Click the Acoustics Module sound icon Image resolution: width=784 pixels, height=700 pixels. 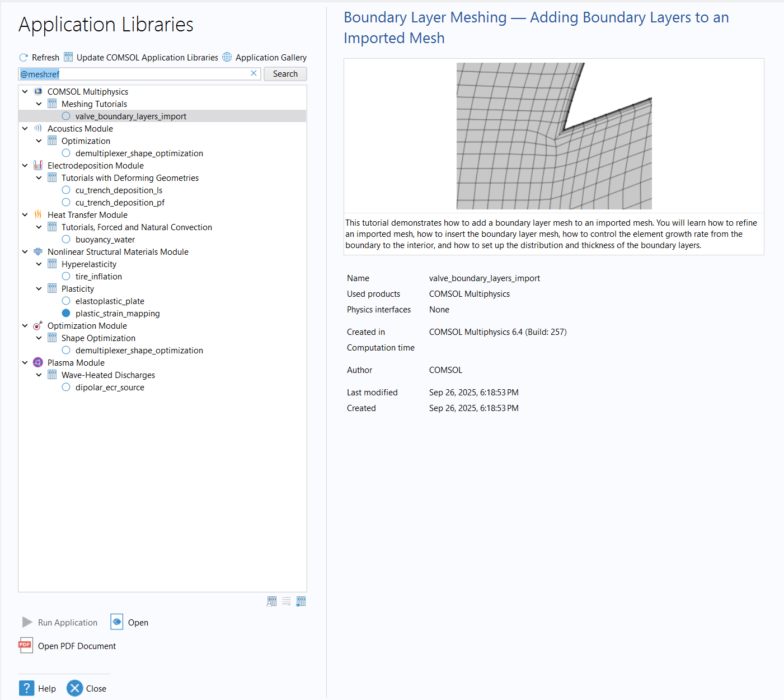[38, 128]
